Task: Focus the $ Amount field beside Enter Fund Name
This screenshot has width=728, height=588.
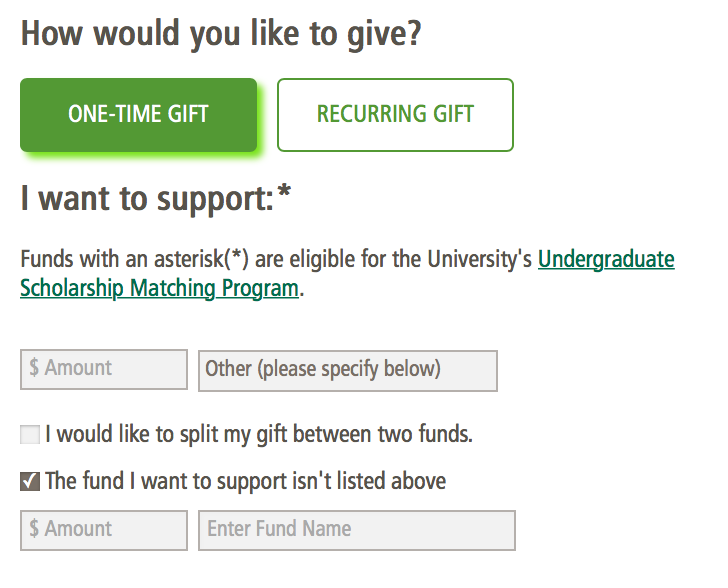Action: 104,530
